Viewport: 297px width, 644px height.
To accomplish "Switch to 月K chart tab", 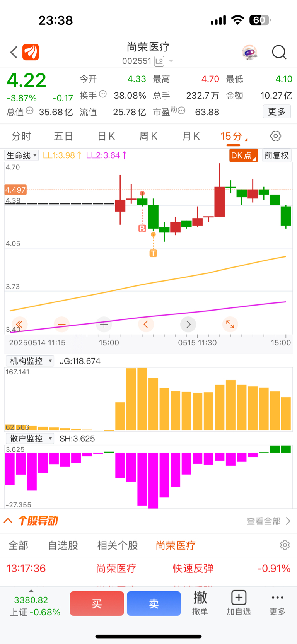I will click(x=191, y=136).
